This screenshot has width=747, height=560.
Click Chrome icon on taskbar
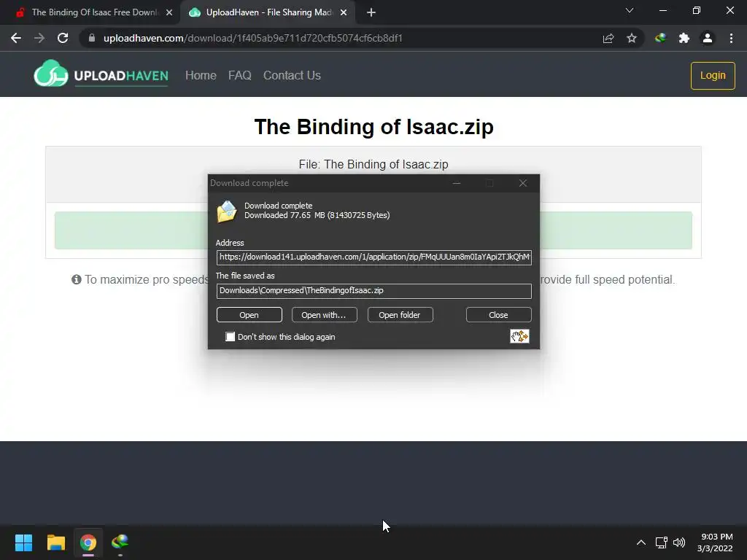[x=88, y=542]
